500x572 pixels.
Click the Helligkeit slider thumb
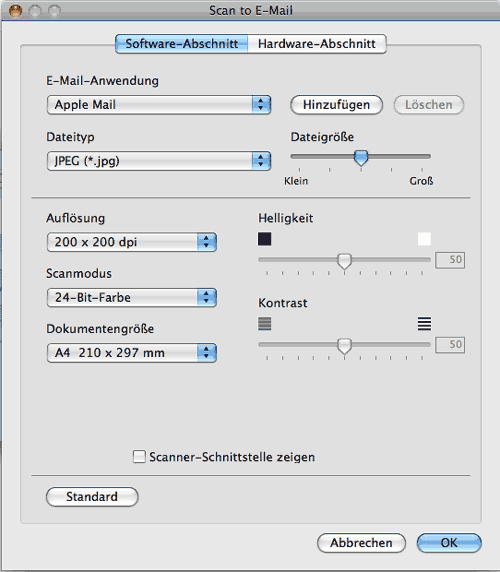344,261
